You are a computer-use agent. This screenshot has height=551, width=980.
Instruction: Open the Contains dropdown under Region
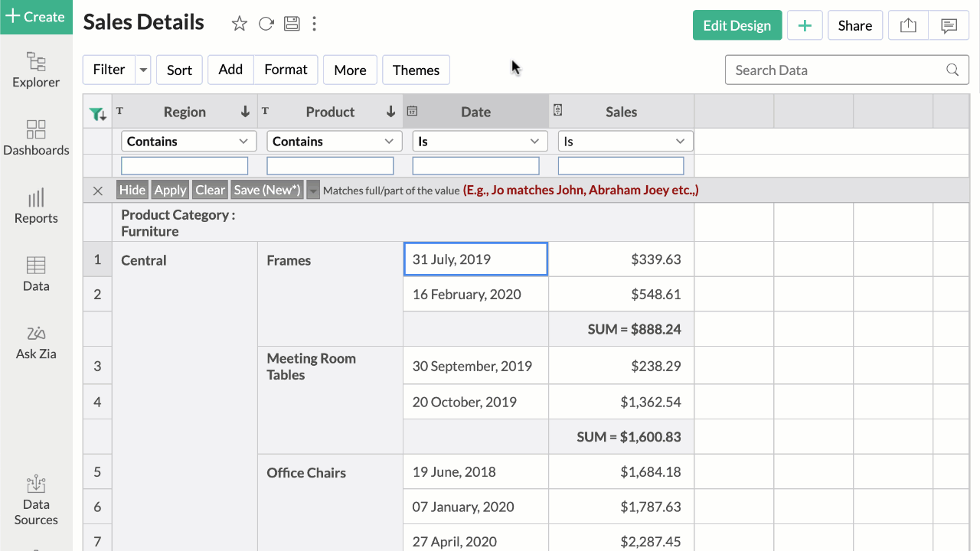coord(188,141)
